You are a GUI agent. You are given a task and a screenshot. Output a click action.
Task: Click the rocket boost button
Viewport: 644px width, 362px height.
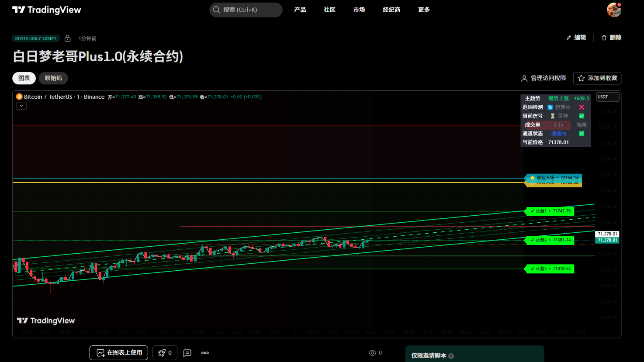pos(165,353)
